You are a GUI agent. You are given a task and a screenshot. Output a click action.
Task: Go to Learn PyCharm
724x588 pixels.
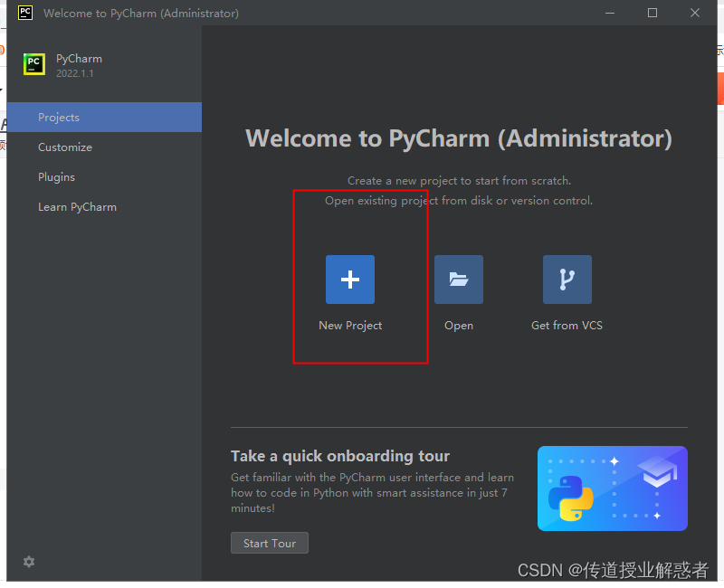(x=104, y=207)
